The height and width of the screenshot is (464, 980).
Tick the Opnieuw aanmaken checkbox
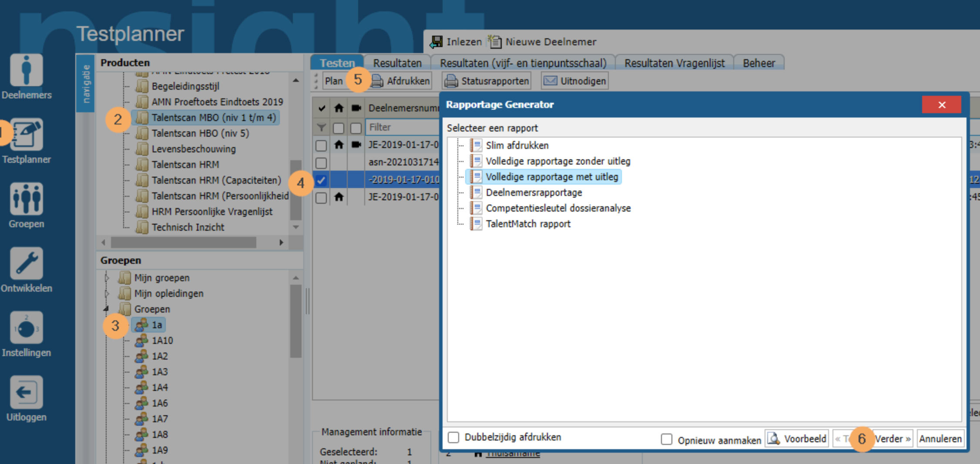pyautogui.click(x=666, y=440)
